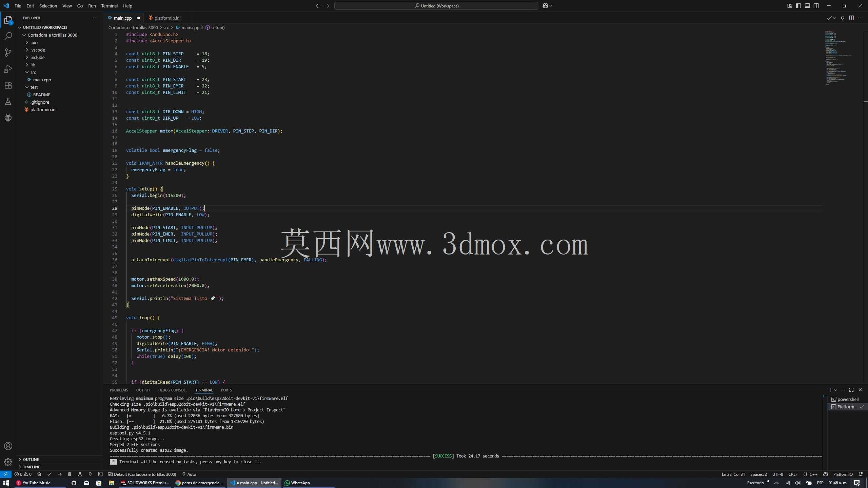Click Spaces: 2 indentation setting
This screenshot has width=868, height=488.
click(758, 474)
